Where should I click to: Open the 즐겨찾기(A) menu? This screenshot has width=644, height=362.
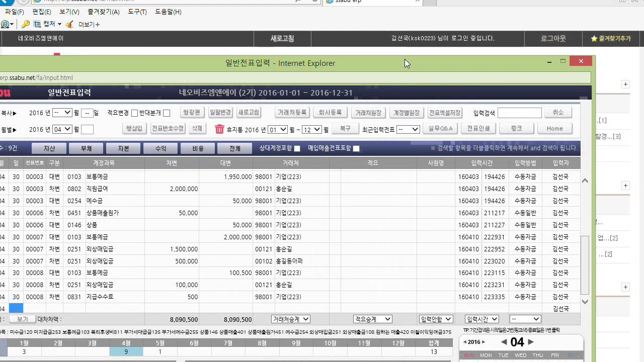pyautogui.click(x=103, y=12)
